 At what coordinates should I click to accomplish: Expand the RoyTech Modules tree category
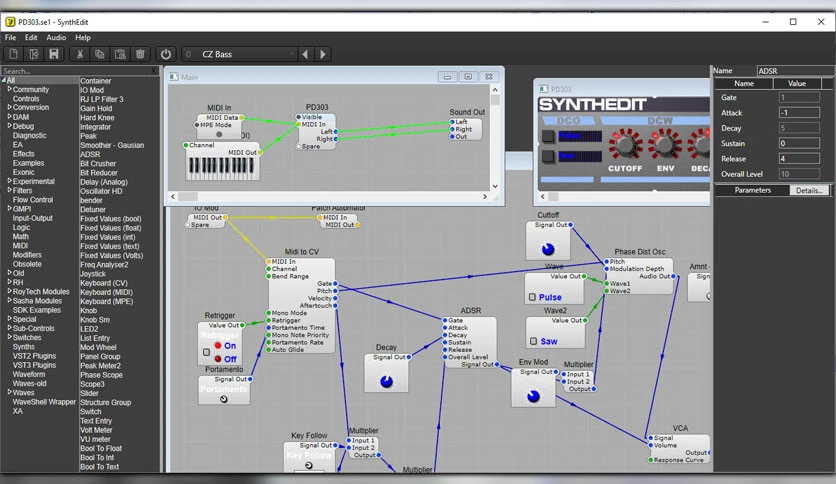[x=10, y=291]
